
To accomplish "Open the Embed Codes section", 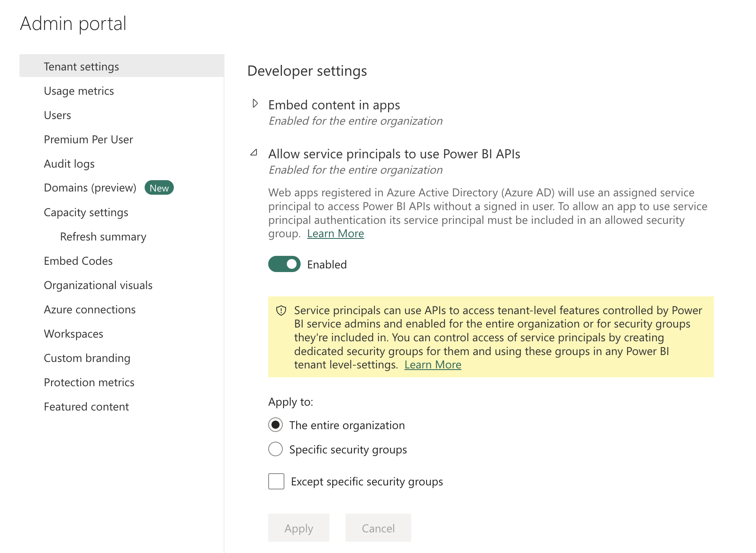I will pos(78,261).
